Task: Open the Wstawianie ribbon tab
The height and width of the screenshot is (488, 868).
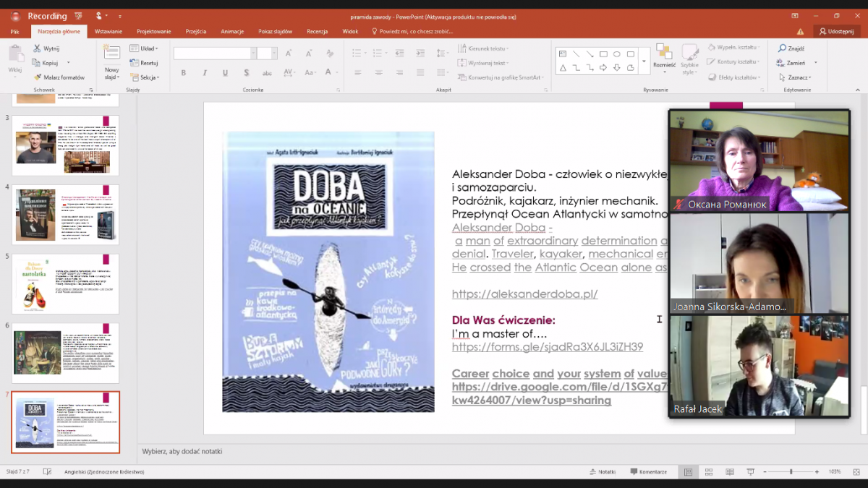Action: click(109, 31)
